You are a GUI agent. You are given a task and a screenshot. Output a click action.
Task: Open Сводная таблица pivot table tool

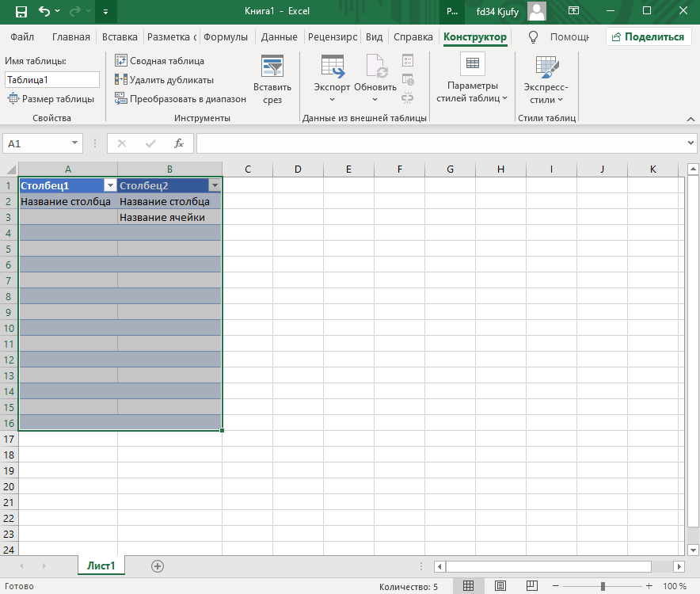(x=159, y=61)
